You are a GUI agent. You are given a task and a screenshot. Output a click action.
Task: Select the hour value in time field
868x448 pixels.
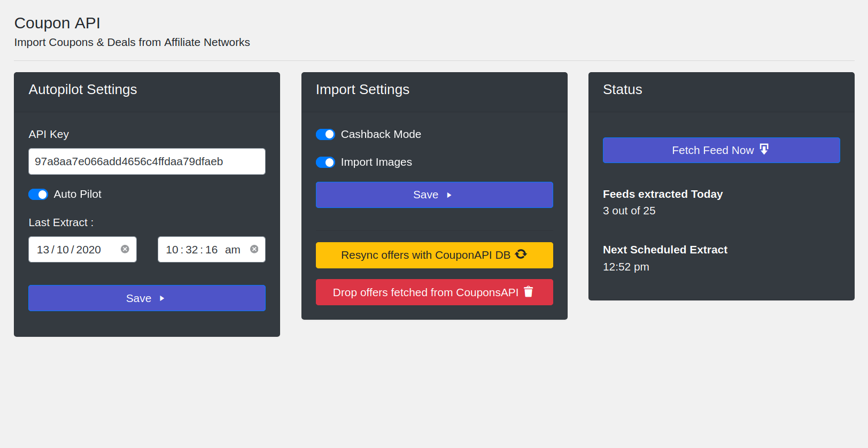click(172, 250)
